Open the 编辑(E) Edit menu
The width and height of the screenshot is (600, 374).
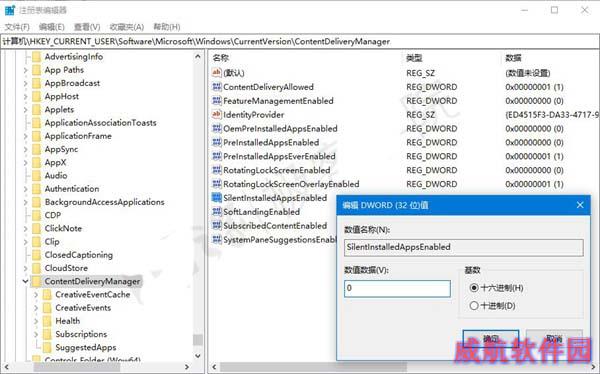pyautogui.click(x=51, y=27)
